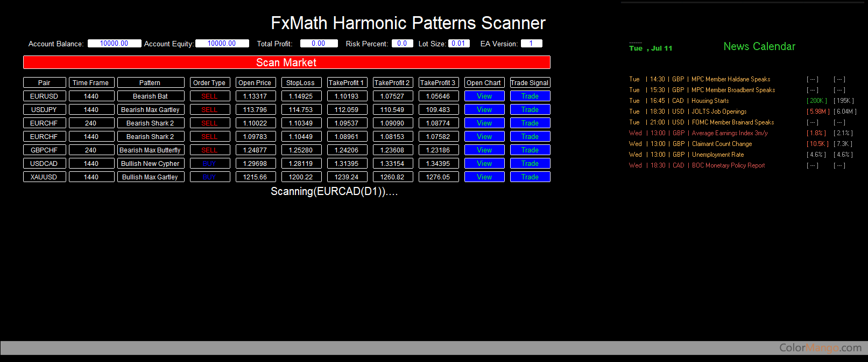Click the Risk Percent field

(402, 44)
